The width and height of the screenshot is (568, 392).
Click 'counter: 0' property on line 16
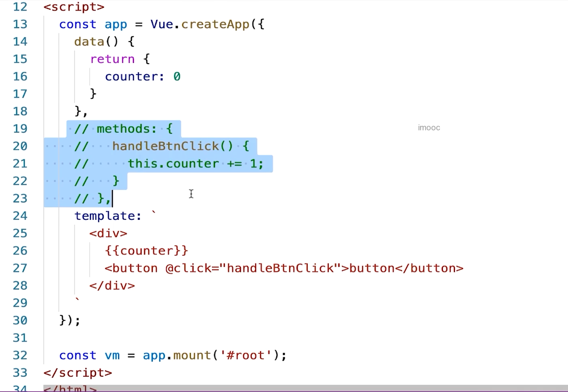143,77
